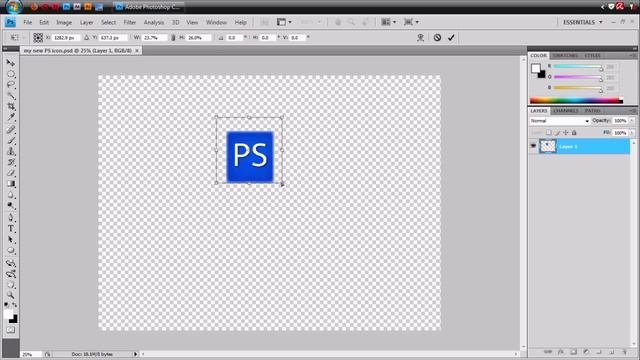The width and height of the screenshot is (640, 360).
Task: Open the Color panel options menu
Action: (632, 56)
